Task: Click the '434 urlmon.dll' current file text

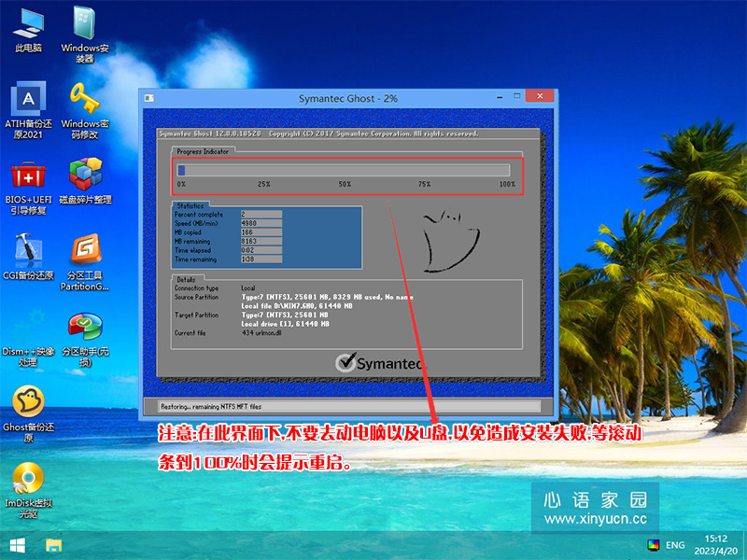Action: pos(261,333)
